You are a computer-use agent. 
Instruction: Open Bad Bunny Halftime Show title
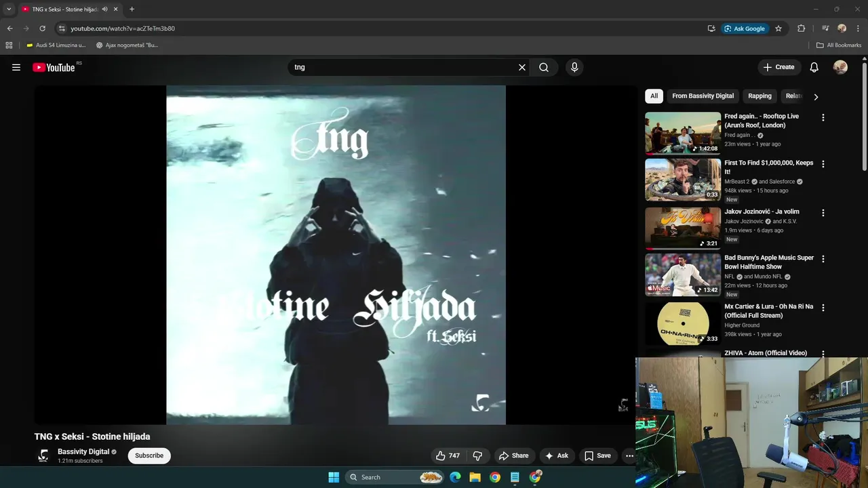click(769, 262)
